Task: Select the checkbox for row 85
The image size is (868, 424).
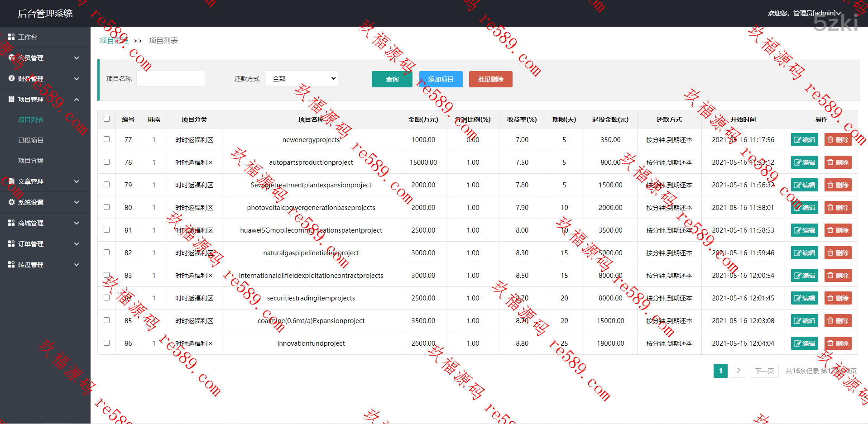Action: 106,320
